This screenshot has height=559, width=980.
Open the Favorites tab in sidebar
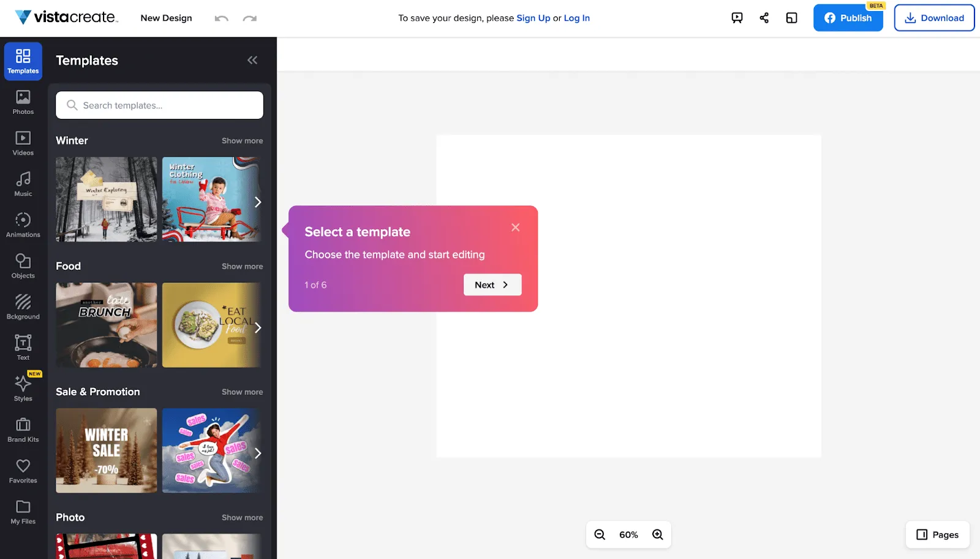pos(23,471)
